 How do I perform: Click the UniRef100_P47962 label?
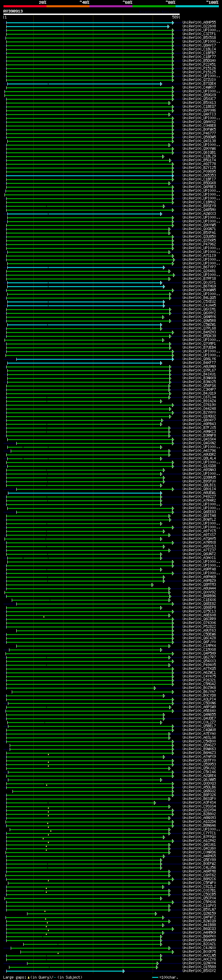pos(199,244)
